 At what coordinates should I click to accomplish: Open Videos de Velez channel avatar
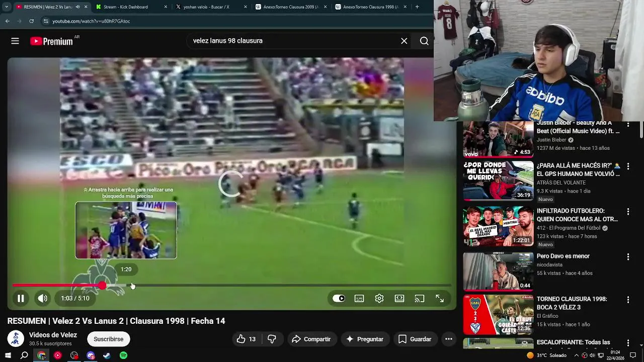tap(16, 338)
